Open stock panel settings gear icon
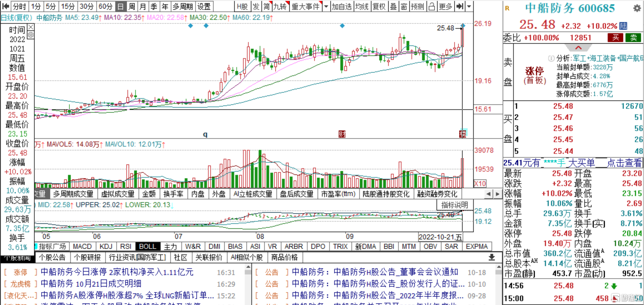Screen dimensions: 644x305 pyautogui.click(x=637, y=8)
